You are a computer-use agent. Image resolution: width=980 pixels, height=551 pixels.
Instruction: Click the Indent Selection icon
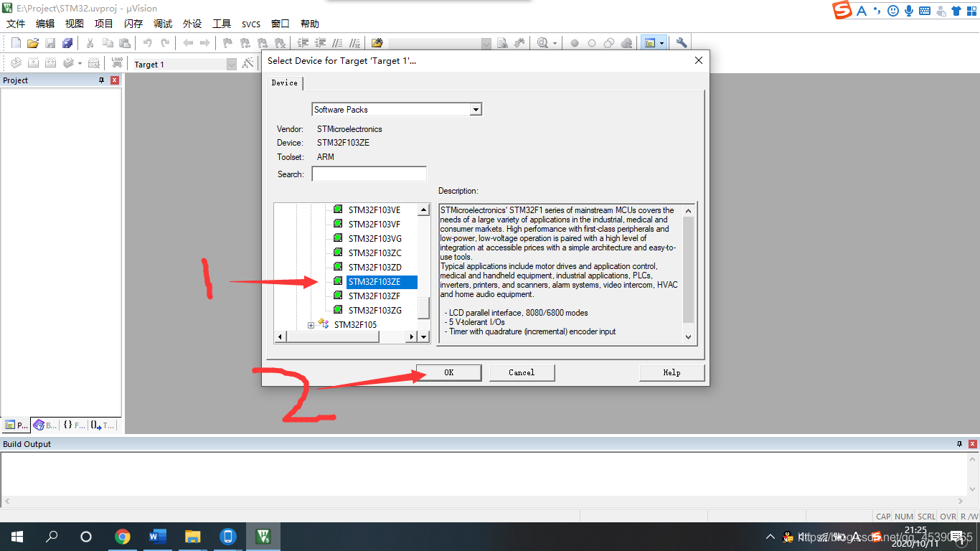click(303, 43)
